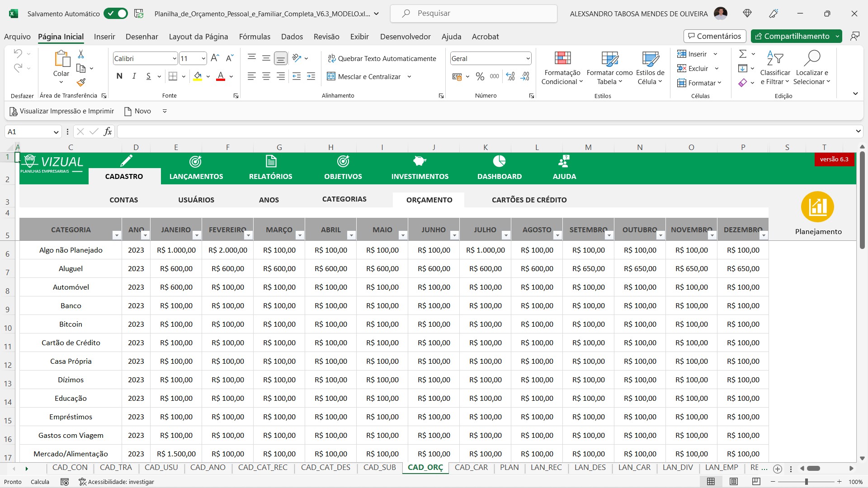The image size is (868, 488).
Task: Click the Merge and Center icon
Action: tap(331, 76)
